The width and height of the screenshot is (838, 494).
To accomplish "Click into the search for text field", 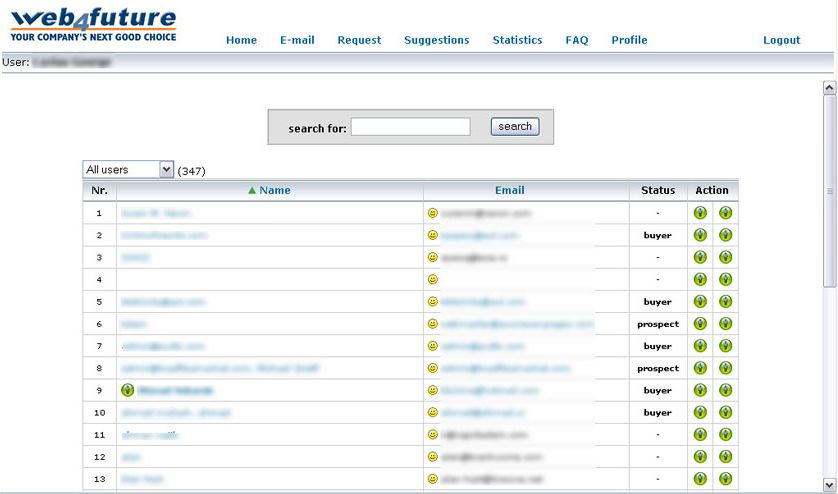I will point(410,127).
